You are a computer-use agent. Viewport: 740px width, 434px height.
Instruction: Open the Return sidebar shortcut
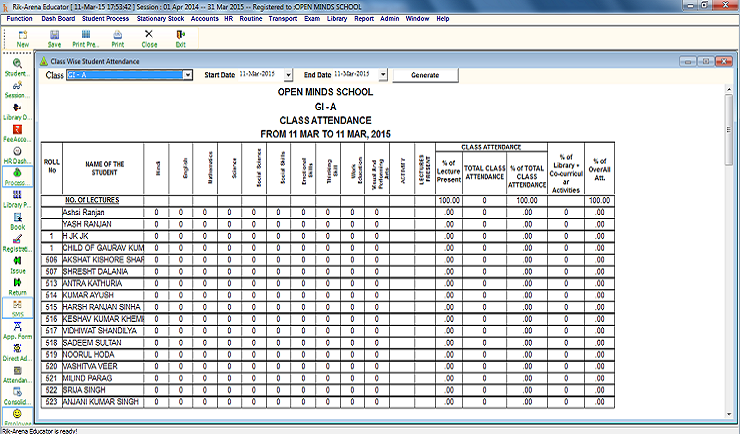coord(17,285)
